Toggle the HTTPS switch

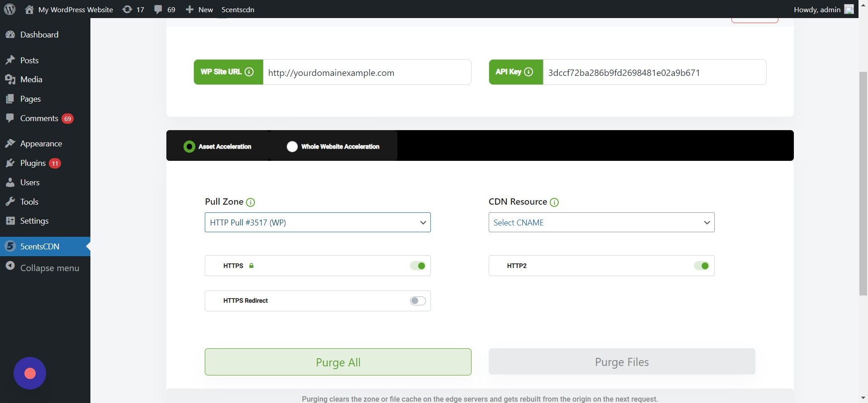click(418, 266)
